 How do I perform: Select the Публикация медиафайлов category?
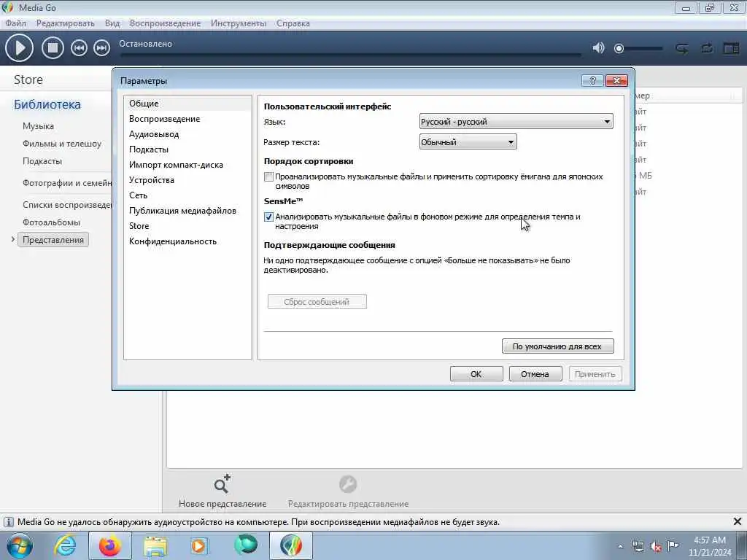point(187,211)
